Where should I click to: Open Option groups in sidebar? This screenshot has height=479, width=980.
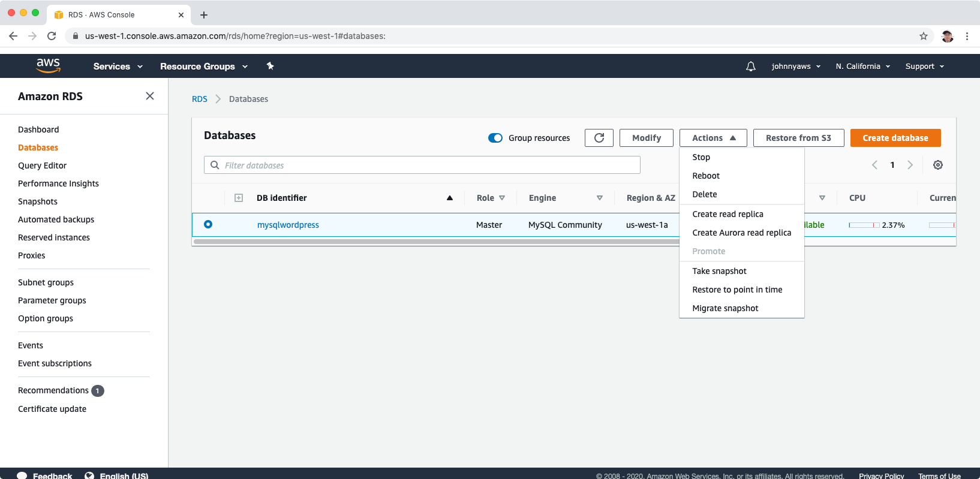46,318
